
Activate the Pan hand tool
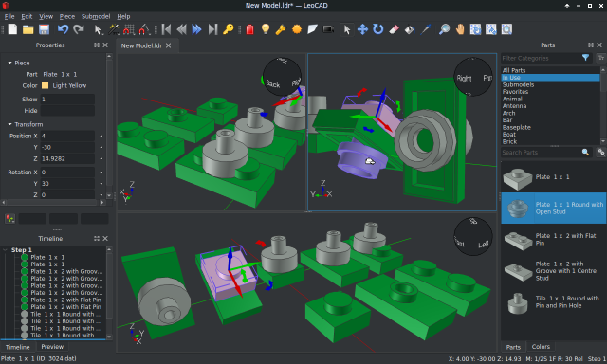460,29
